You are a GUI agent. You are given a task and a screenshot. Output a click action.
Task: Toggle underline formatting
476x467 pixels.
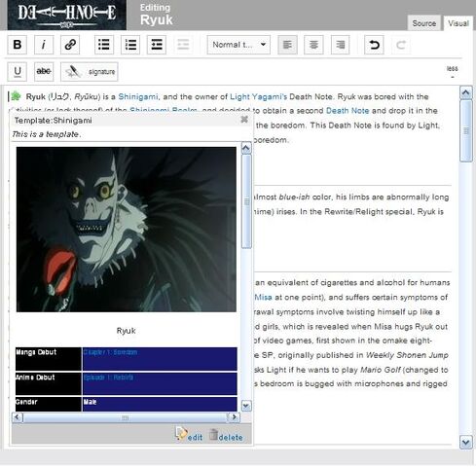point(18,71)
